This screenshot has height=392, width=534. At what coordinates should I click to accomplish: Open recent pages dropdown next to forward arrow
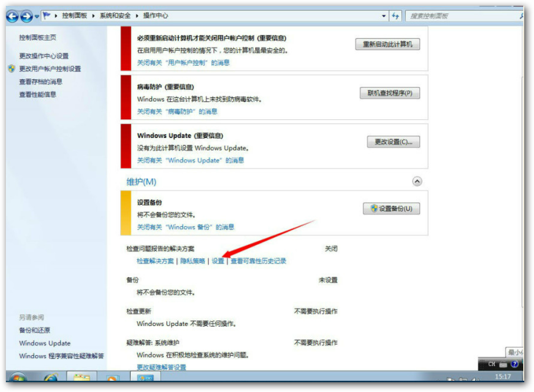click(37, 16)
